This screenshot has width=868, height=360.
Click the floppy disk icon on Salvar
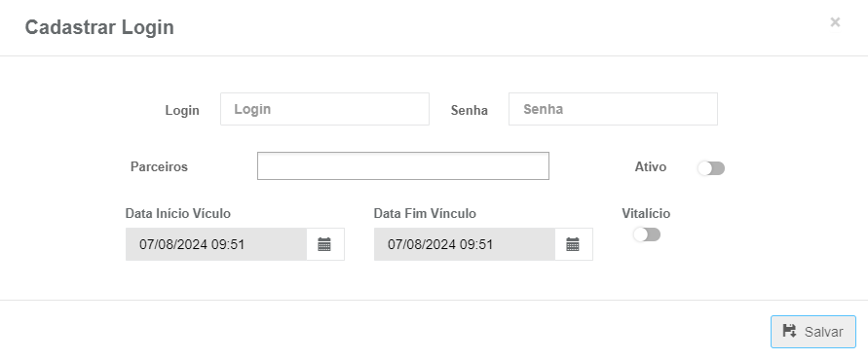[x=789, y=331]
